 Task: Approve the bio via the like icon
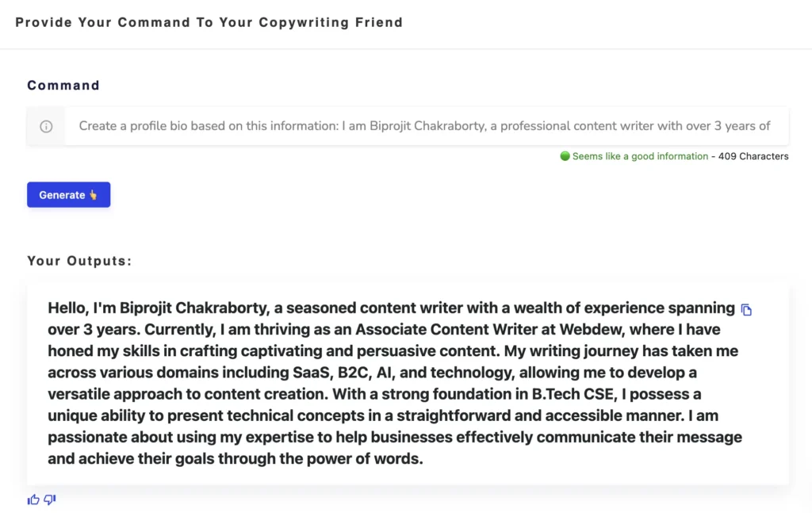tap(33, 499)
